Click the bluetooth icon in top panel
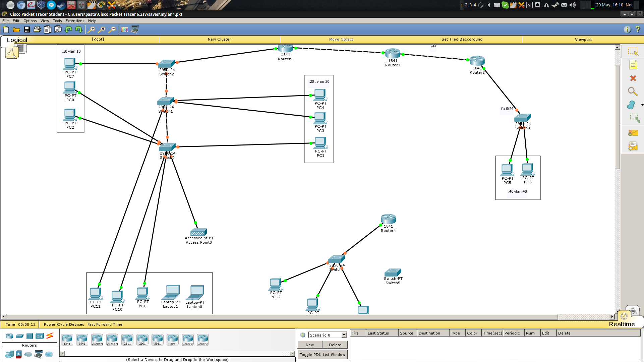644x362 pixels. tap(489, 5)
